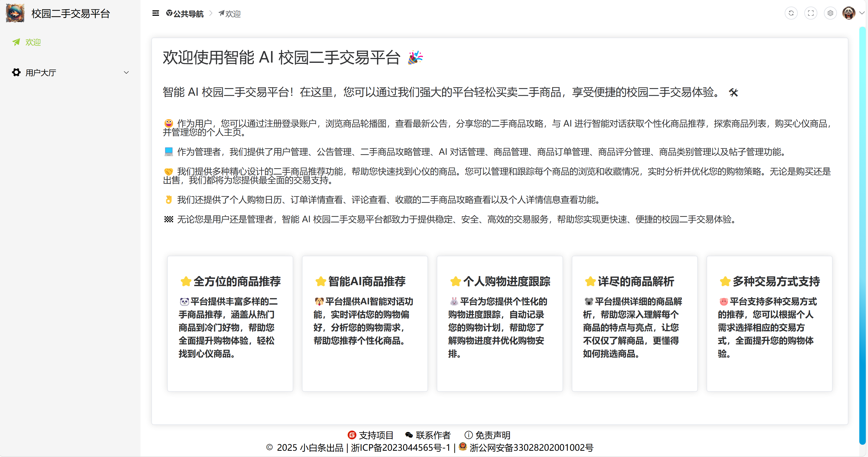This screenshot has width=868, height=457.
Task: Click the 用户大厅 gear icon
Action: tap(16, 72)
